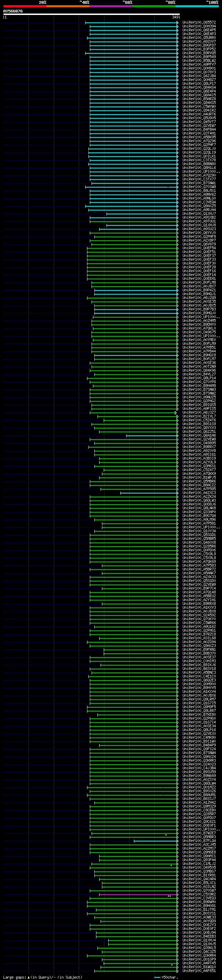This screenshot has height=980, width=222.
Task: Select label UniRef100_C1MLJ2
Action: (199, 864)
